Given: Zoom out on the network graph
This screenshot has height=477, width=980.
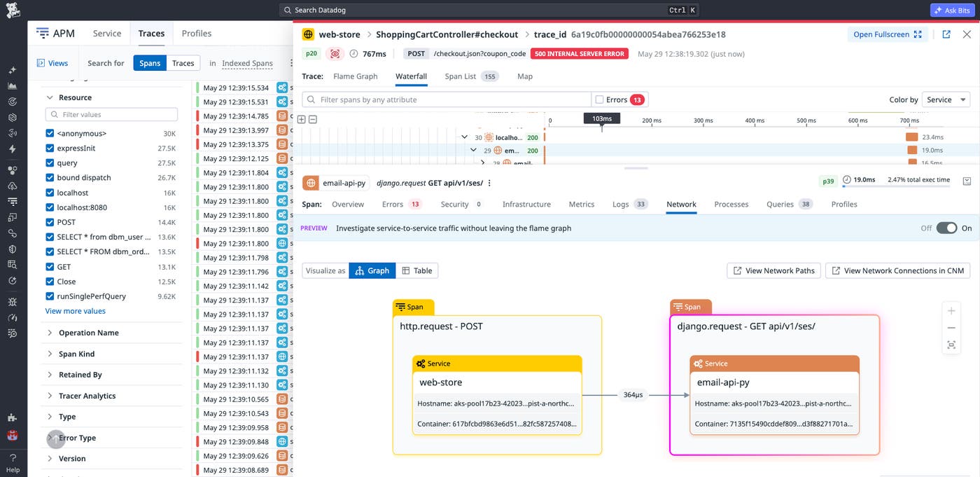Looking at the screenshot, I should click(x=951, y=328).
